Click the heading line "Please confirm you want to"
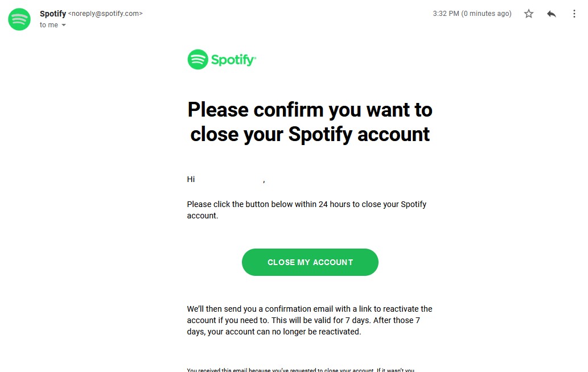 [310, 109]
